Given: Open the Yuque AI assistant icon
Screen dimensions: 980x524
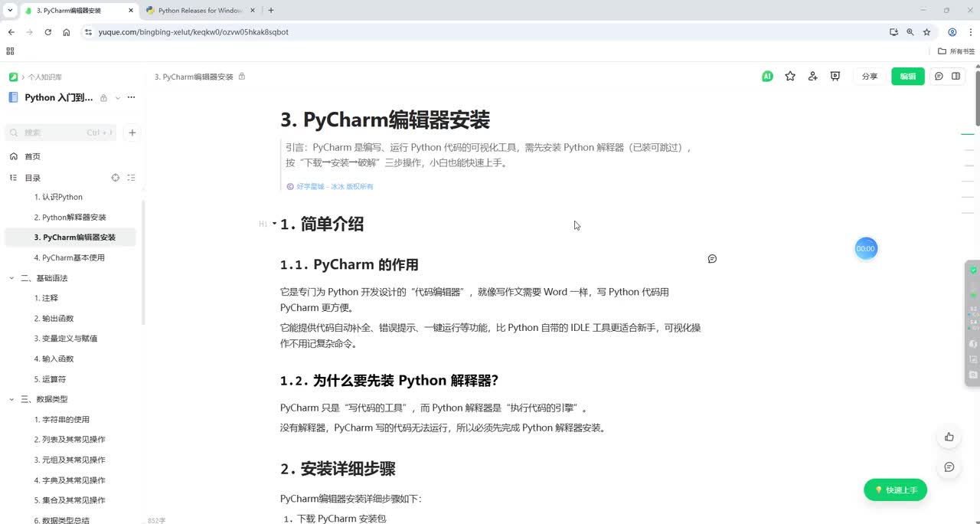Looking at the screenshot, I should coord(767,77).
